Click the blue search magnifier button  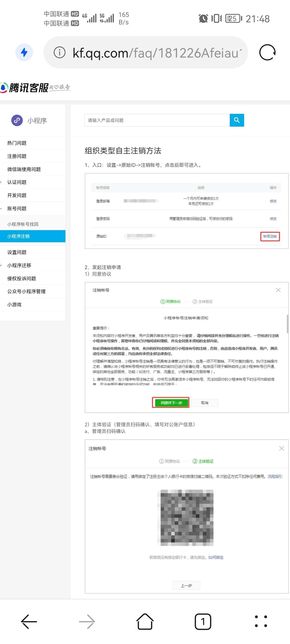pyautogui.click(x=237, y=120)
